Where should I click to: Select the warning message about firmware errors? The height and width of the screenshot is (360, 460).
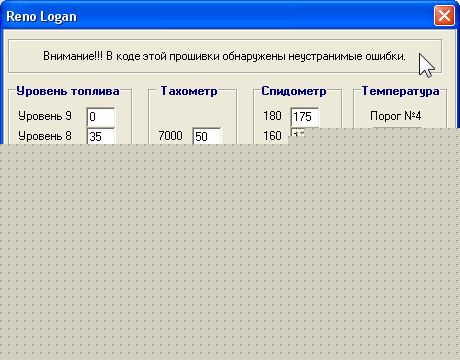coord(224,56)
